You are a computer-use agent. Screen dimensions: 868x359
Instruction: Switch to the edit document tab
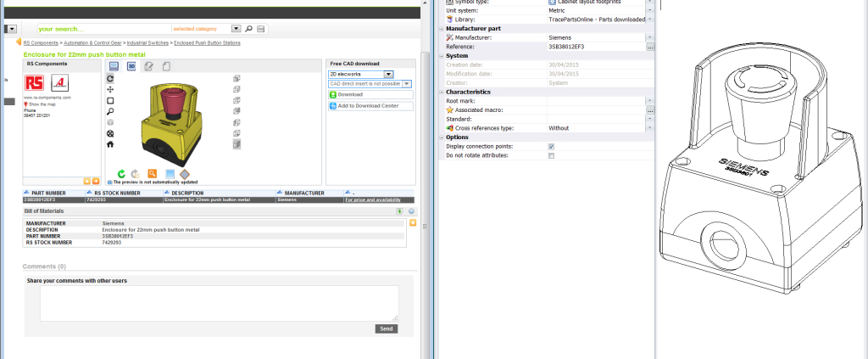(x=148, y=66)
